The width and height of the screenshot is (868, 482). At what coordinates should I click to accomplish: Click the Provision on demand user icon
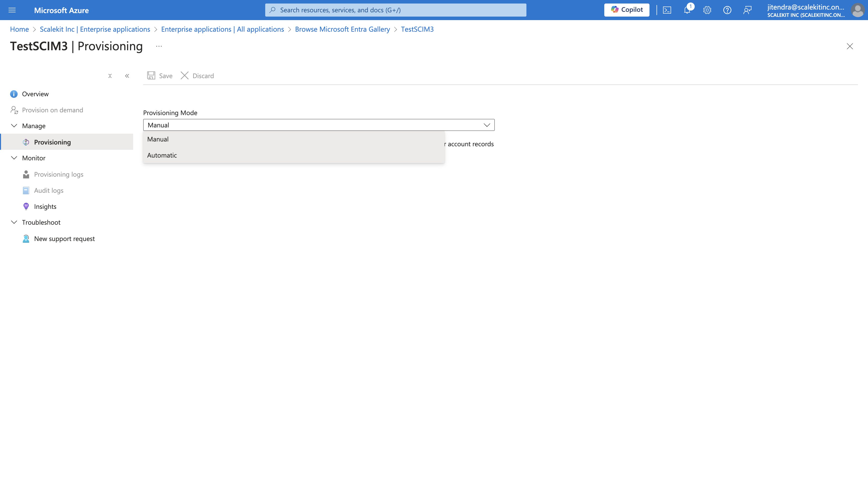(14, 110)
